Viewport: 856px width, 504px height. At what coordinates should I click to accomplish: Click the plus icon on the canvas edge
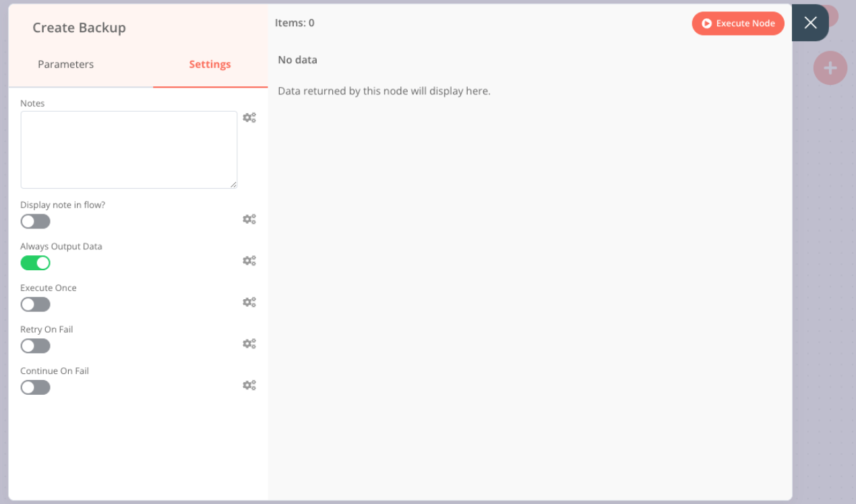tap(830, 68)
